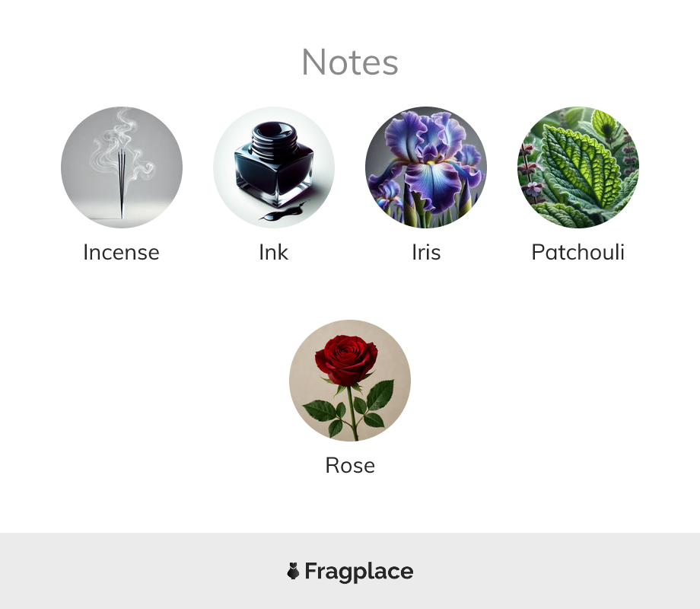
Task: Click the Rose text label
Action: [x=350, y=465]
